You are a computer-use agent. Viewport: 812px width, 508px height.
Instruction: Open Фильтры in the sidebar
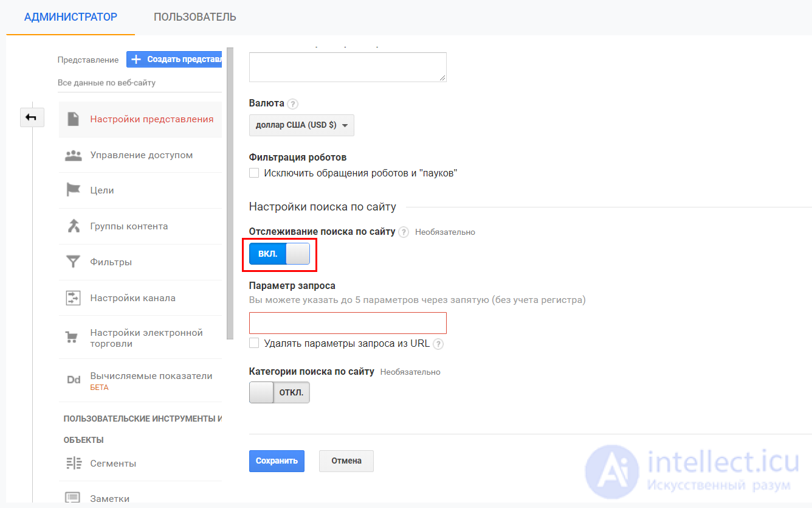tap(140, 262)
